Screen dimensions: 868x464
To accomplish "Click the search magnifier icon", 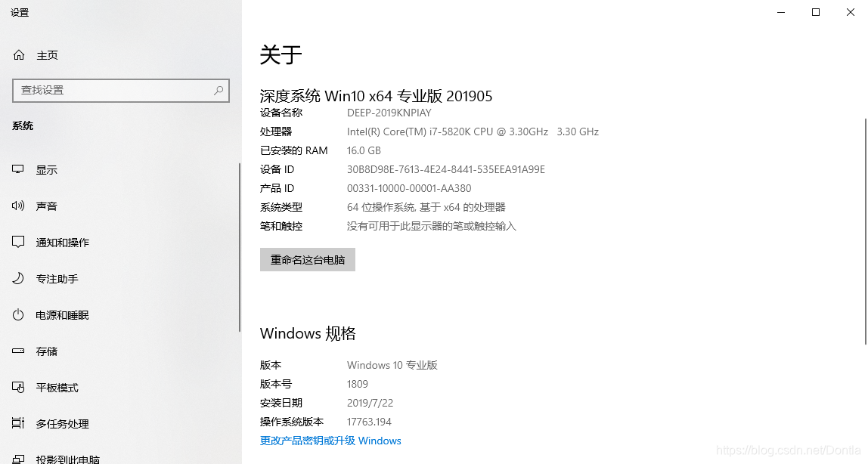I will pyautogui.click(x=219, y=90).
